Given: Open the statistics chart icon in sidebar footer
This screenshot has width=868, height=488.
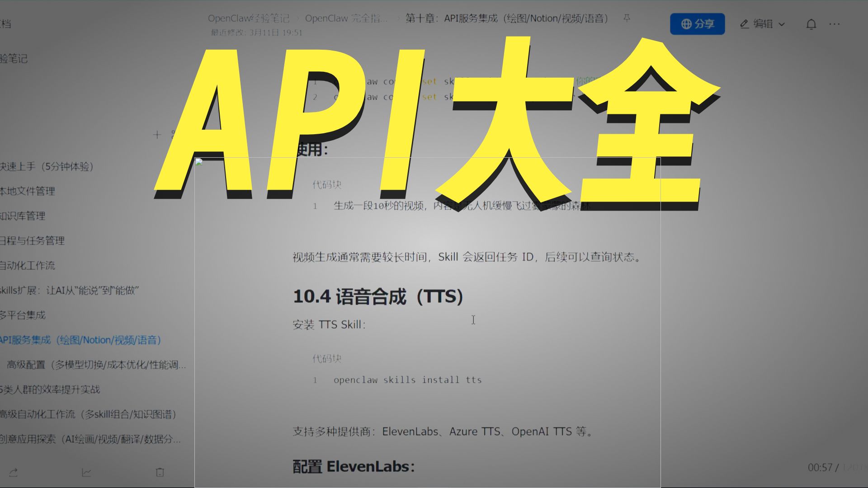Looking at the screenshot, I should (x=86, y=473).
